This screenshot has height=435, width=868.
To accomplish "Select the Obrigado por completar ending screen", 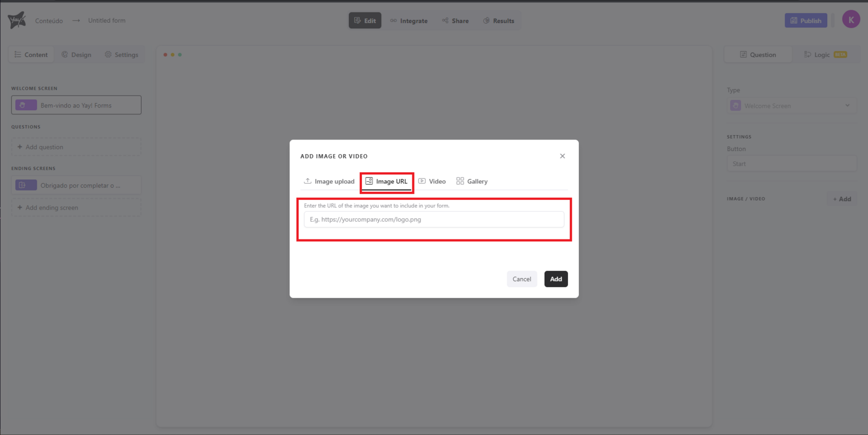I will 76,185.
